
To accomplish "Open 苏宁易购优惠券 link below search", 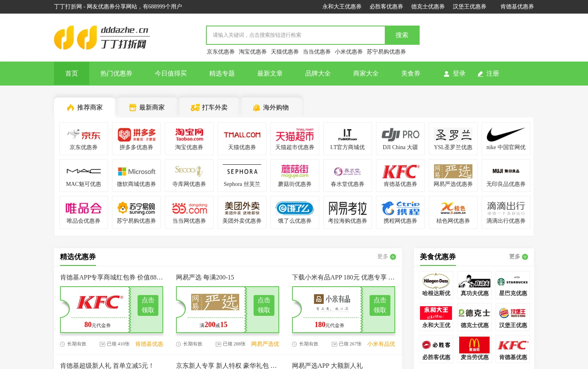I will coord(386,52).
